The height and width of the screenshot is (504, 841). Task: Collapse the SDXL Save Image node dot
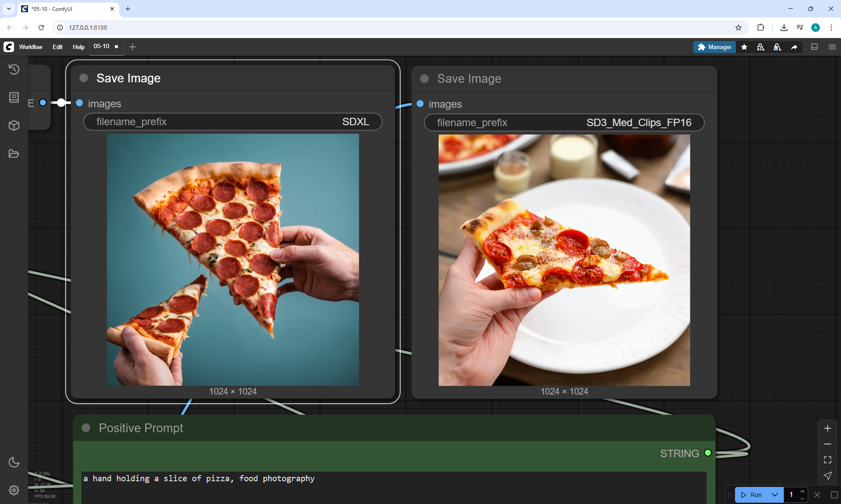(84, 78)
